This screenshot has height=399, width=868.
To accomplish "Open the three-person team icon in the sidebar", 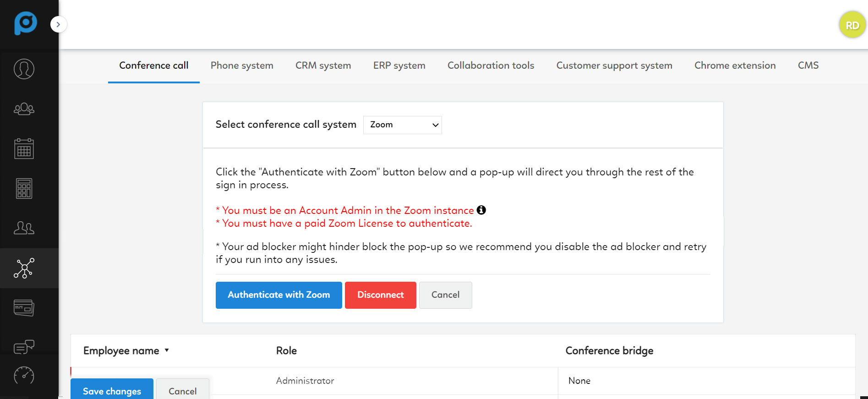I will pyautogui.click(x=24, y=109).
